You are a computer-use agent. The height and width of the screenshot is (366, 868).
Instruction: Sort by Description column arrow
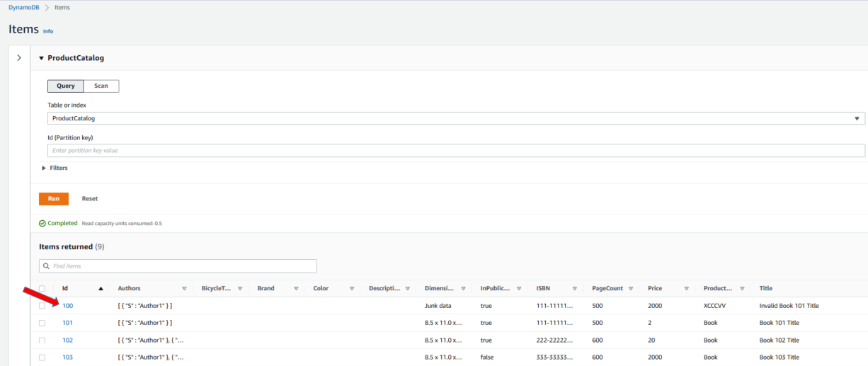[x=408, y=289]
